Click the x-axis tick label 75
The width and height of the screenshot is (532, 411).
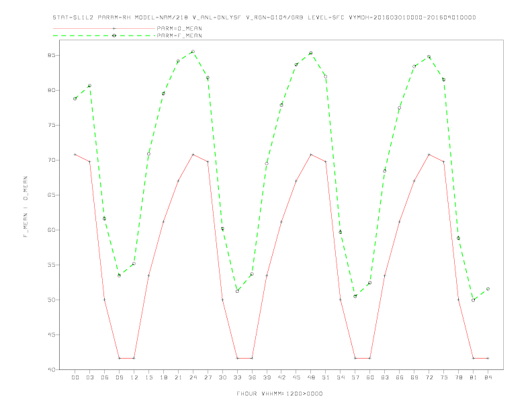click(x=444, y=377)
